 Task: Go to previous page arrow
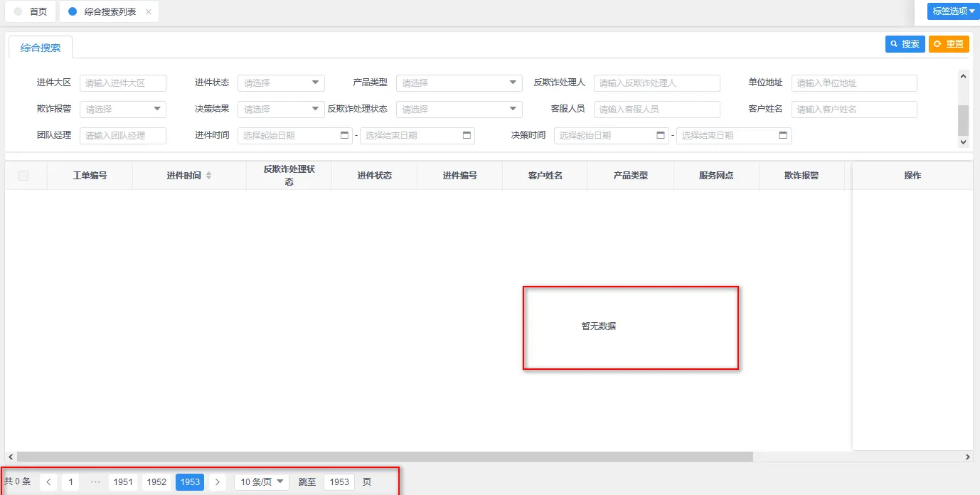click(x=48, y=482)
